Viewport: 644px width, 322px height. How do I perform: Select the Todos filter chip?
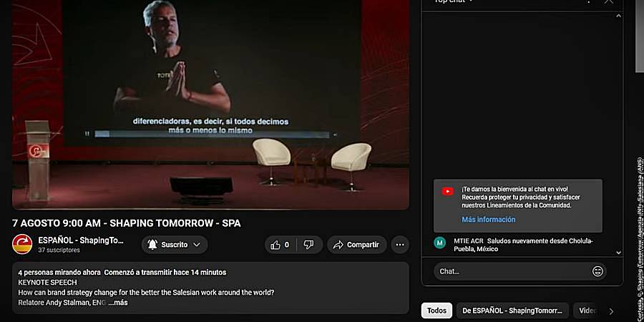436,311
